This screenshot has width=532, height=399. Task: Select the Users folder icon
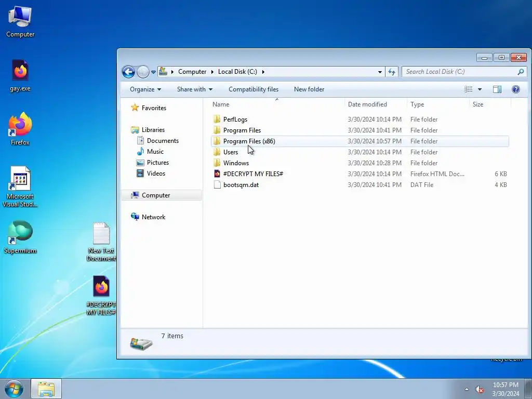click(x=217, y=152)
